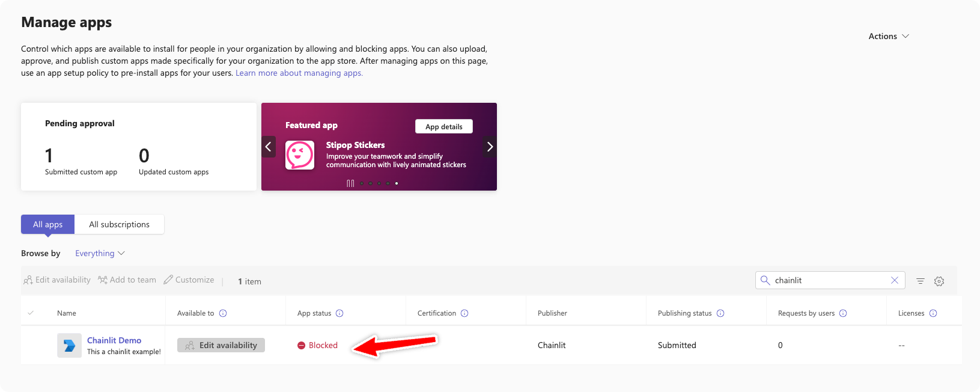
Task: Open the filter icon
Action: (x=920, y=281)
